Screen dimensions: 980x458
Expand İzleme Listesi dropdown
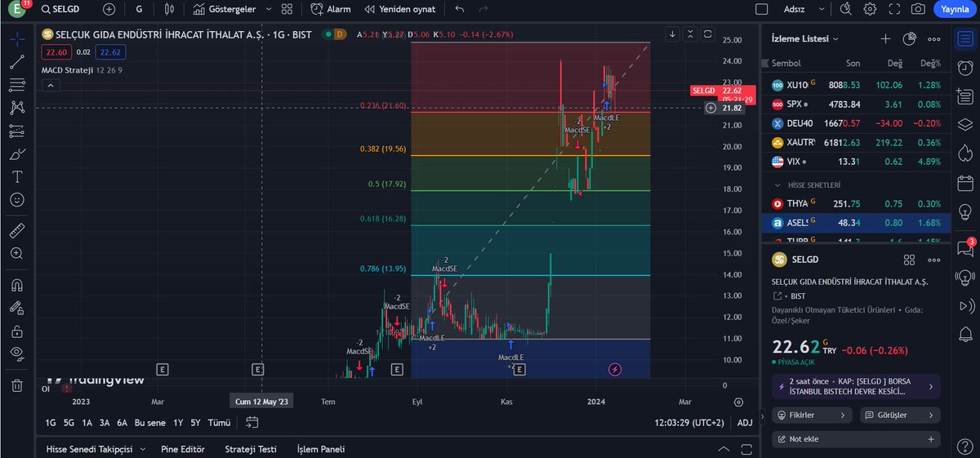pyautogui.click(x=805, y=38)
